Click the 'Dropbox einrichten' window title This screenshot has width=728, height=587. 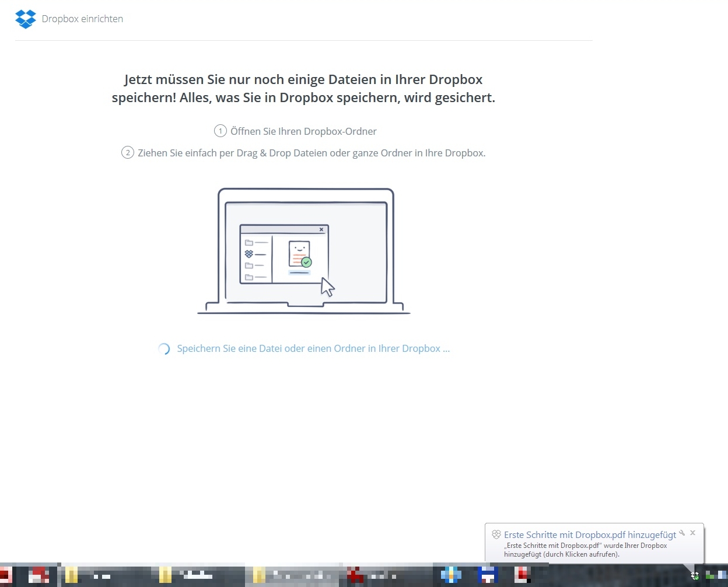coord(82,19)
